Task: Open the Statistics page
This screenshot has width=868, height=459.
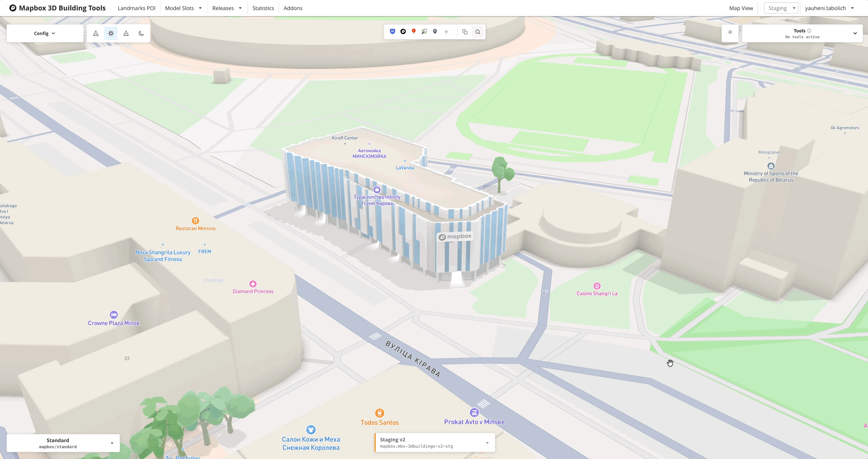Action: (x=263, y=8)
